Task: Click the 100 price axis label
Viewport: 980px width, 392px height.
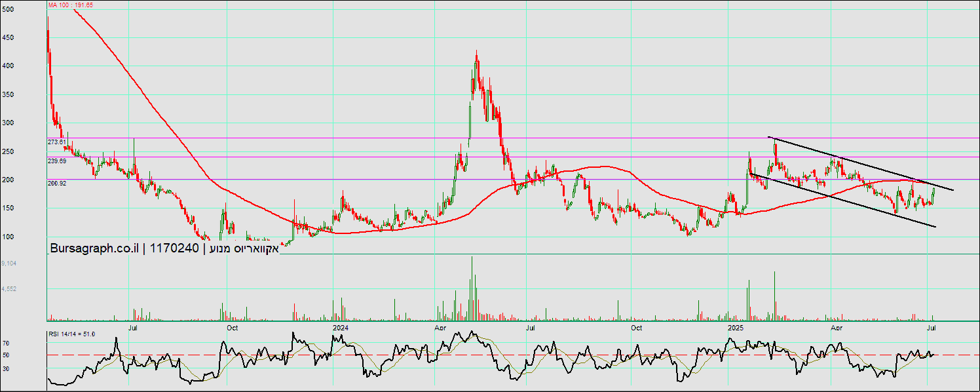Action: tap(9, 237)
